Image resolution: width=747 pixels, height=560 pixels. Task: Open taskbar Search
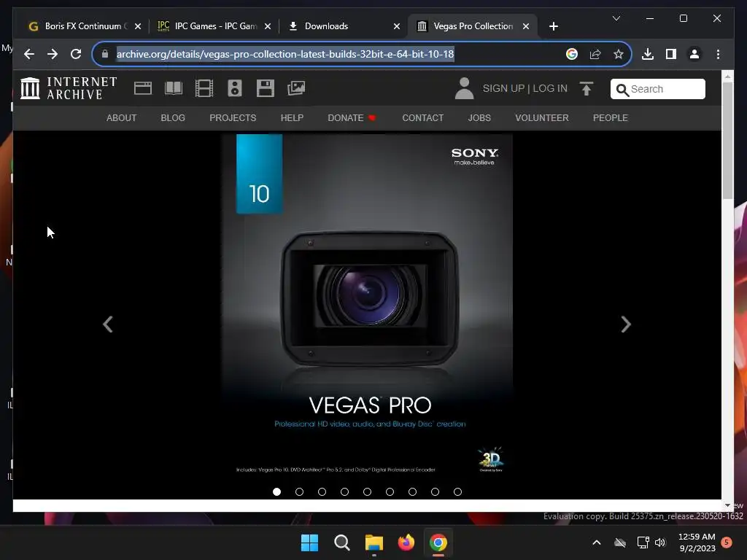coord(342,542)
